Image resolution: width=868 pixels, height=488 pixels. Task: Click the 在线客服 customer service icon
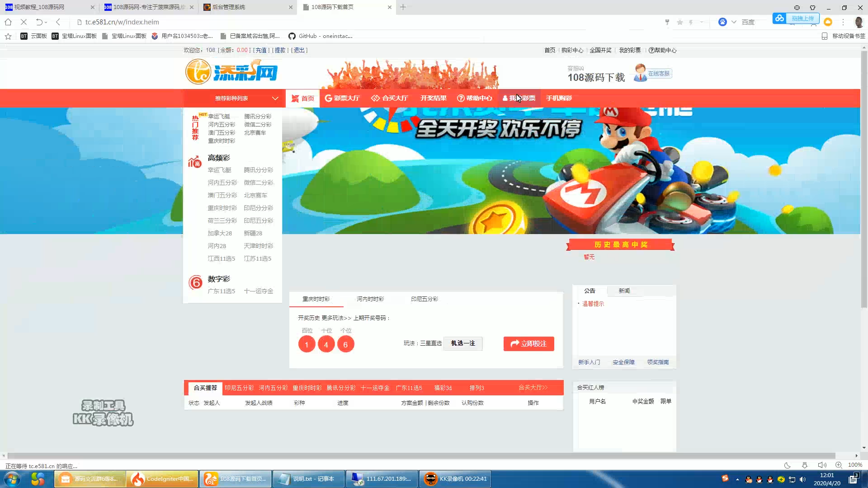click(x=653, y=73)
